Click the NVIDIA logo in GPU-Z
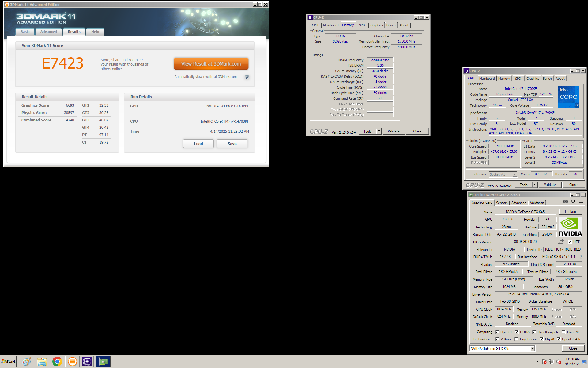 [570, 227]
